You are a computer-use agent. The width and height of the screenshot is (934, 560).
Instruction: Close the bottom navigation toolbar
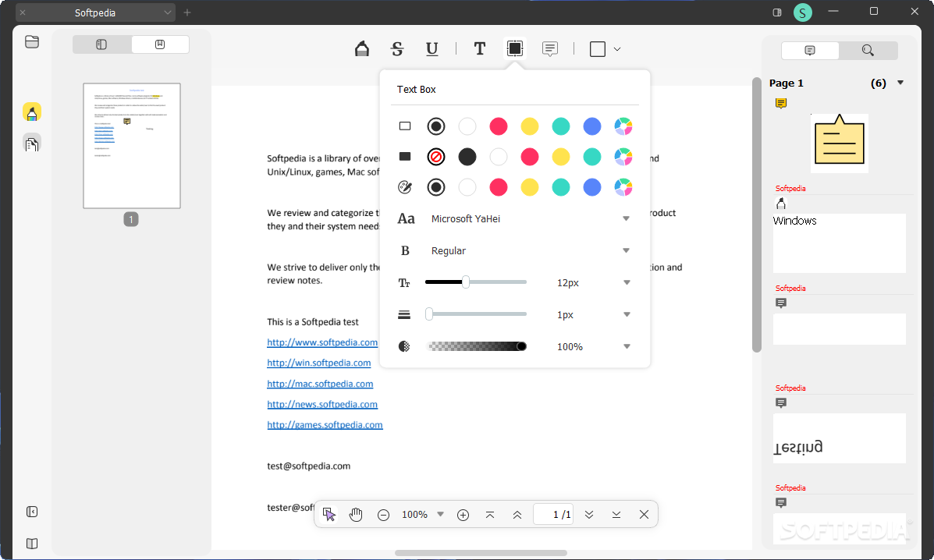pos(644,514)
